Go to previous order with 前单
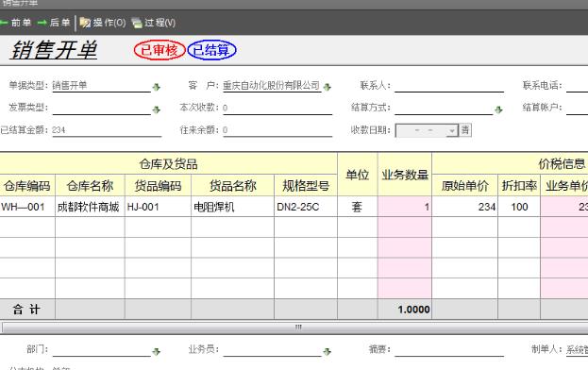 15,23
